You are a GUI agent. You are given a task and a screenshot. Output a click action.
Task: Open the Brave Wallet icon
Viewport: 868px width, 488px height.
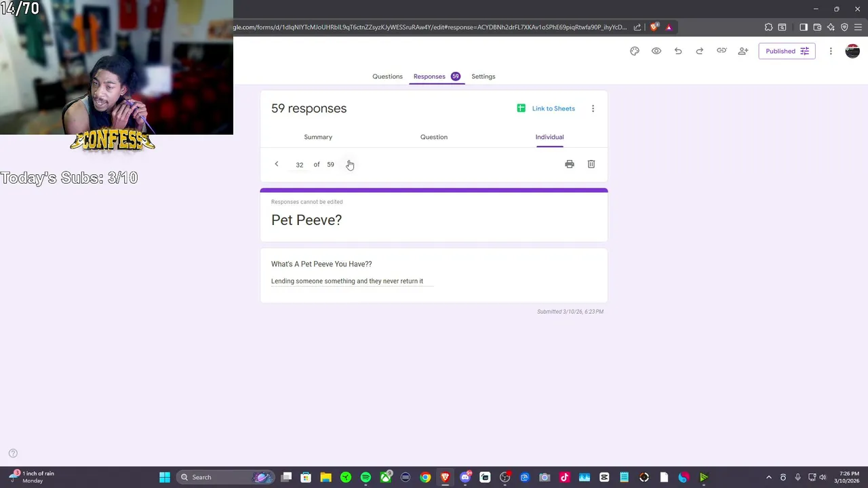tap(817, 27)
